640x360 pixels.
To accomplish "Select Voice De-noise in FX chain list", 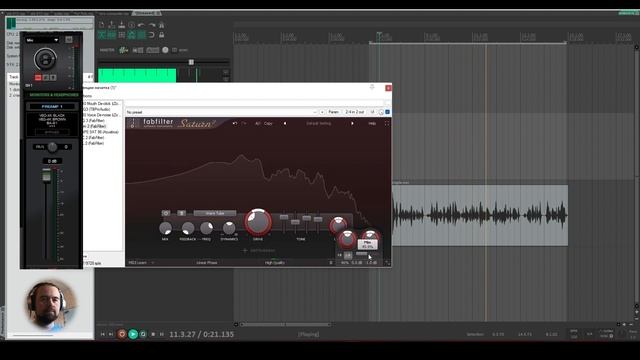I will point(101,115).
